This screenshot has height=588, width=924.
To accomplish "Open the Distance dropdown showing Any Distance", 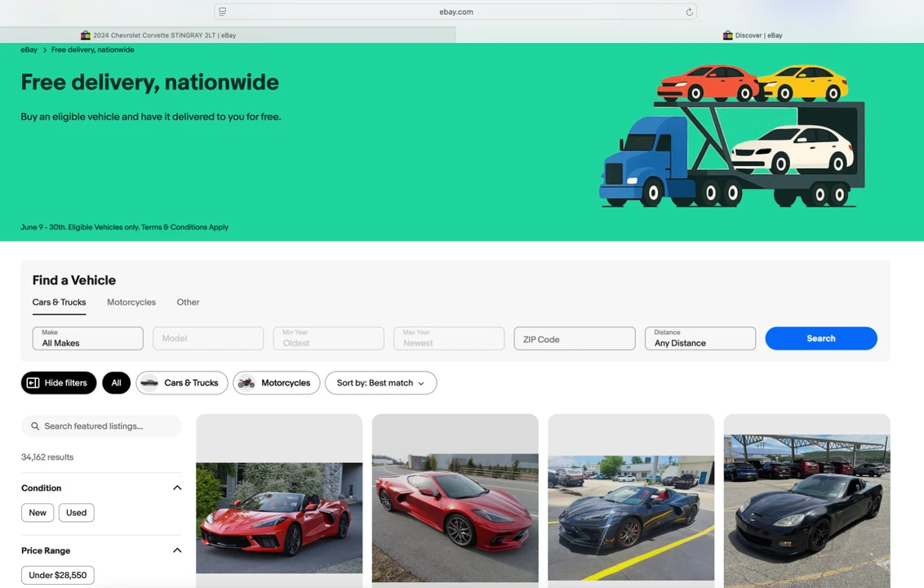I will coord(700,339).
